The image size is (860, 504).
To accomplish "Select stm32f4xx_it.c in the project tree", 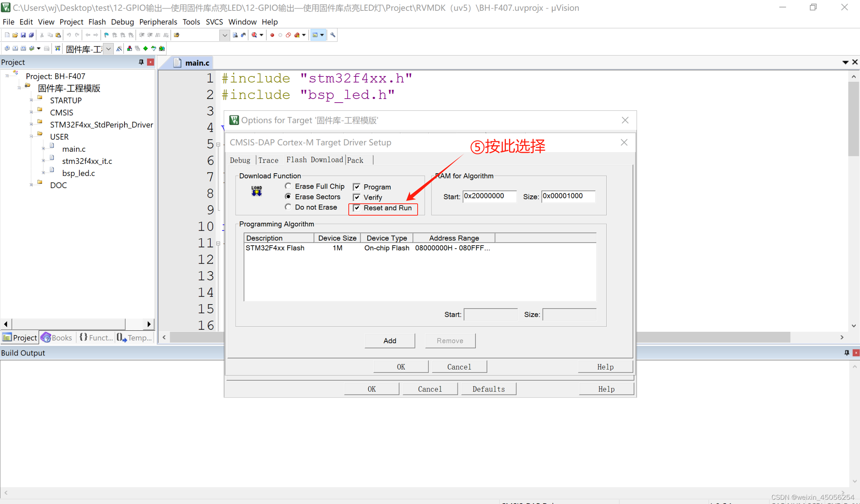I will click(87, 161).
